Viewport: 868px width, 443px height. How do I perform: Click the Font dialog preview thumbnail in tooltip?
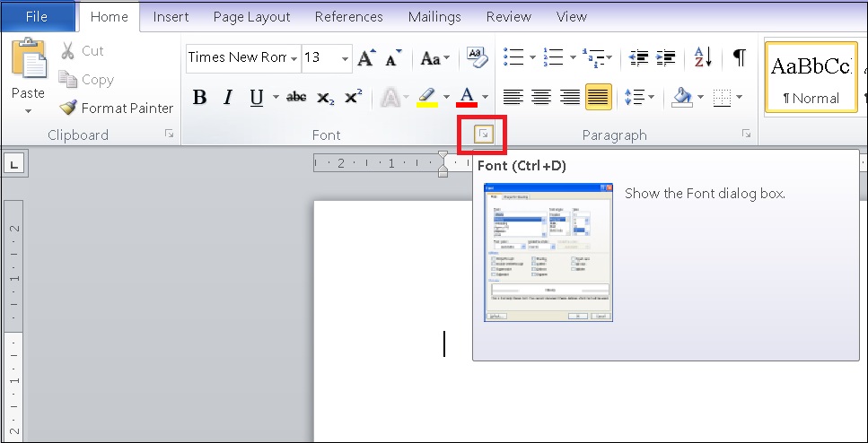click(548, 252)
